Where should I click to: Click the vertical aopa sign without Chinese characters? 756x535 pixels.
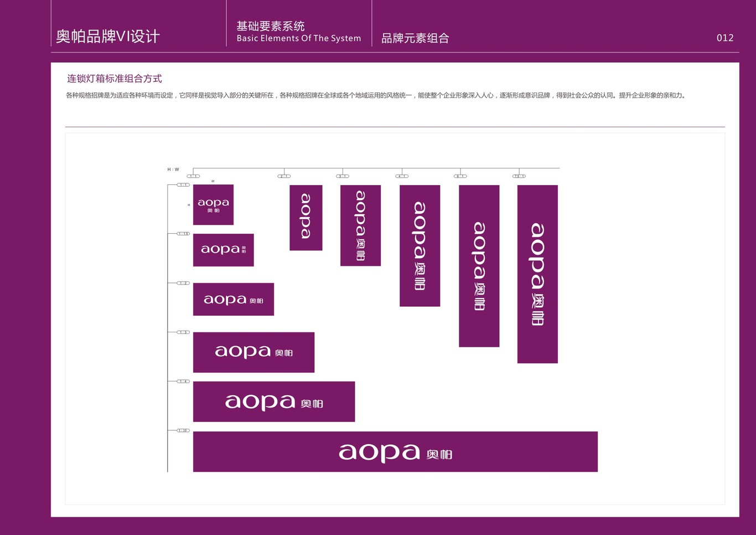[x=306, y=218]
